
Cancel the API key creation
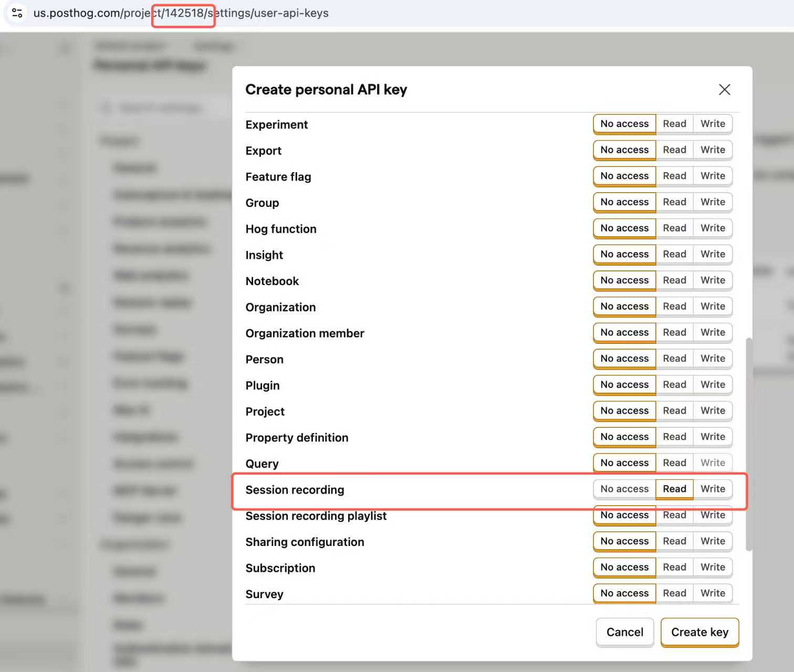[x=624, y=632]
